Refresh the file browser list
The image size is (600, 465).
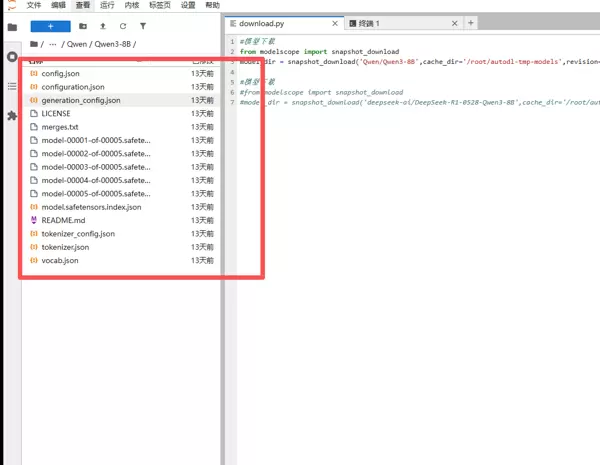coord(123,26)
